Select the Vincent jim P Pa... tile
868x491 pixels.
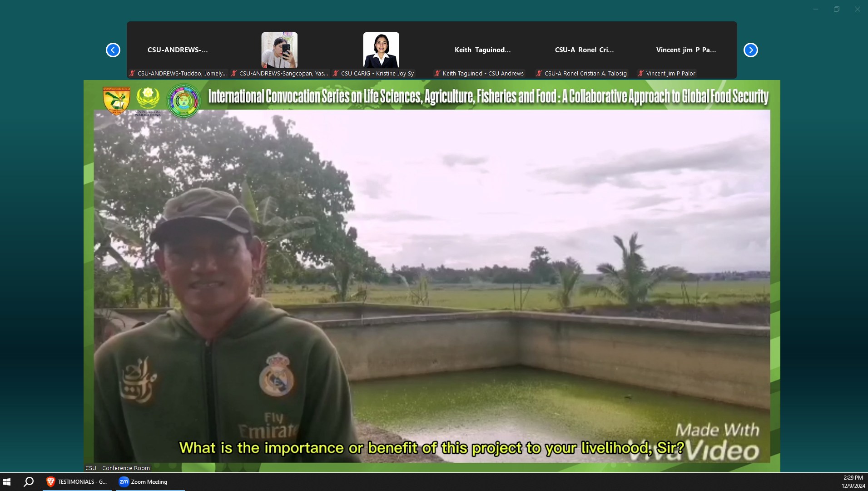[686, 50]
